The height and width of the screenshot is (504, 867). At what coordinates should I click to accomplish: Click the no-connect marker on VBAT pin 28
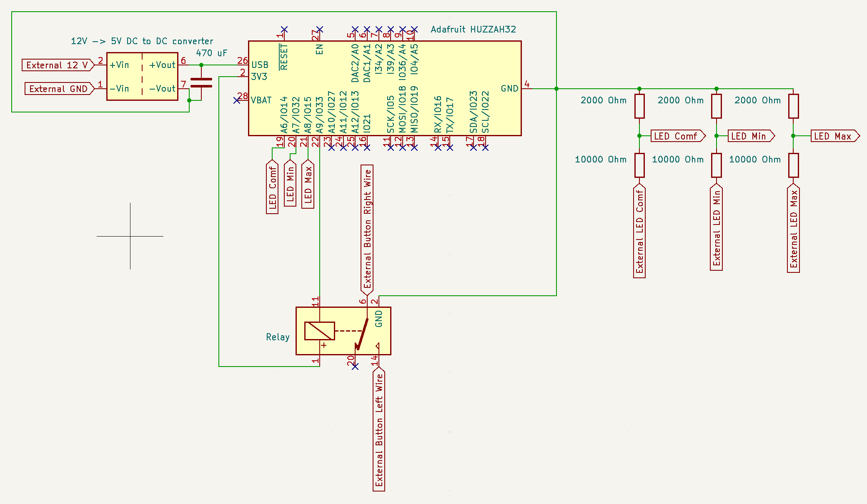click(x=237, y=100)
